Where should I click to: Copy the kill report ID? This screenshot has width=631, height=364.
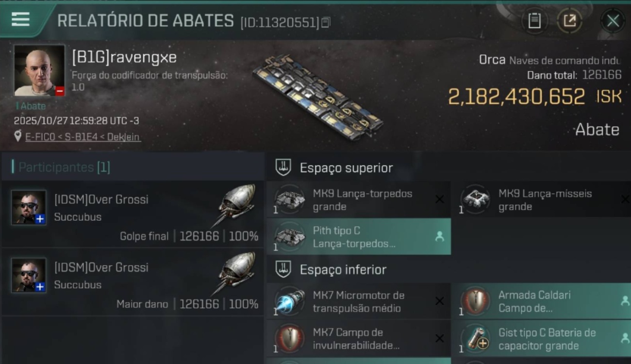click(x=326, y=22)
